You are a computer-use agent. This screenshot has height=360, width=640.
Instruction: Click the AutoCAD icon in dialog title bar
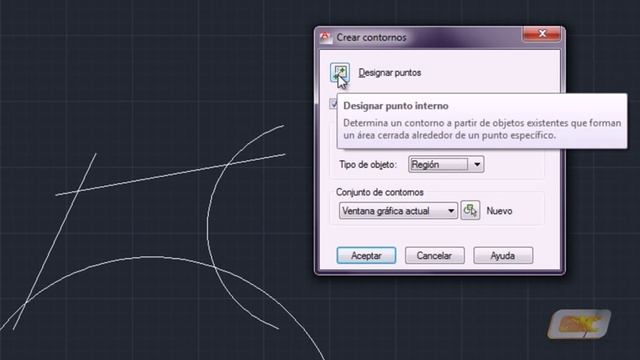[x=325, y=37]
